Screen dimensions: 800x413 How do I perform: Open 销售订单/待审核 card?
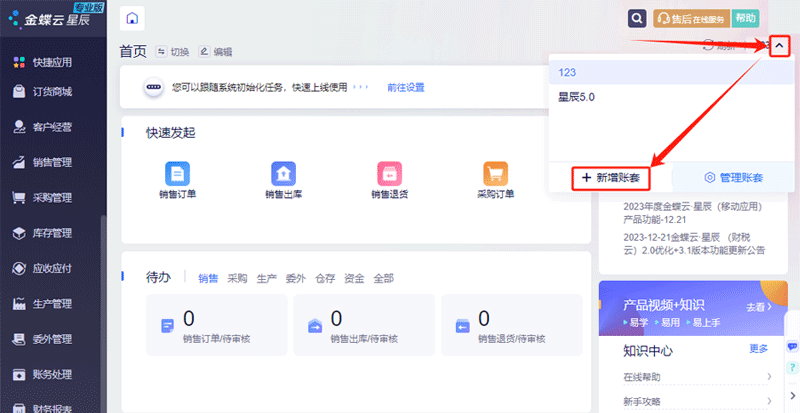(216, 325)
